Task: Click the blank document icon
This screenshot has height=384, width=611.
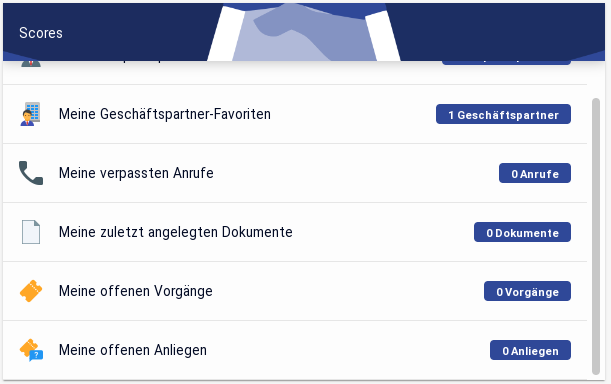Action: (31, 232)
